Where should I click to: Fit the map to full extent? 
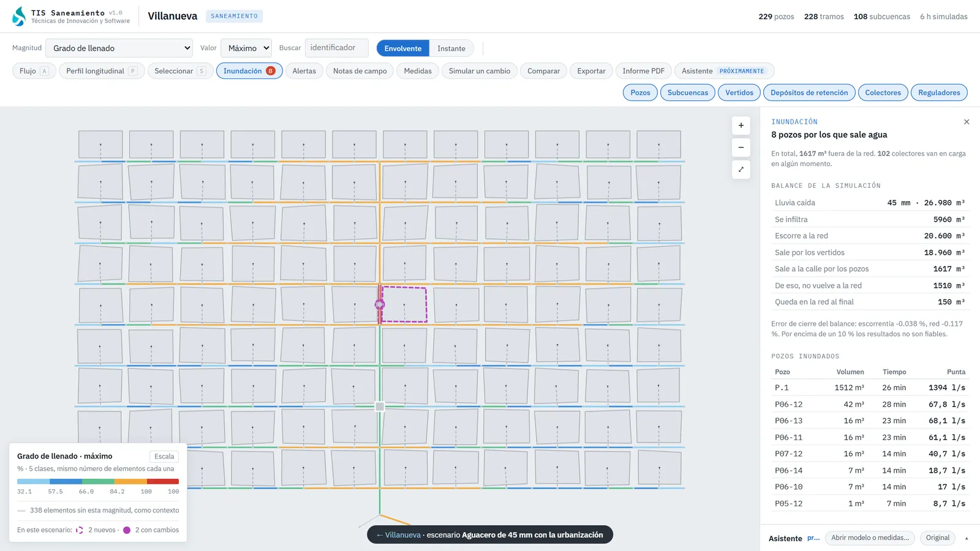[x=741, y=170]
